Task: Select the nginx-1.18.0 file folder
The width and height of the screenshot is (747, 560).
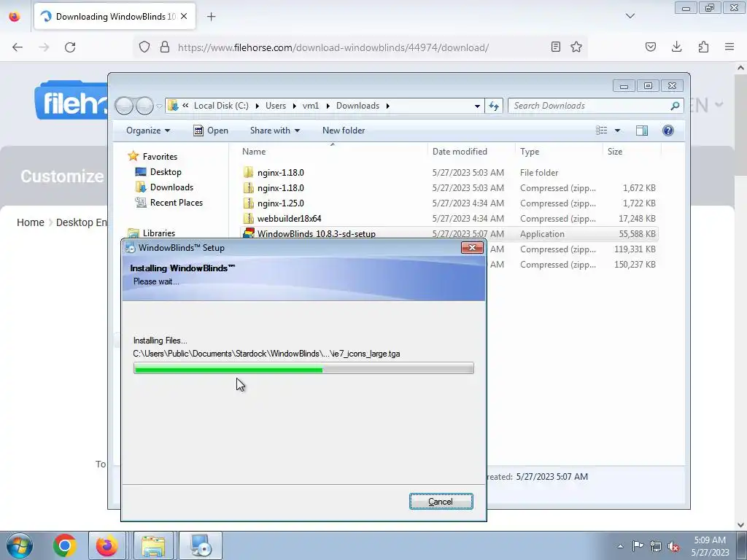Action: (449, 172)
